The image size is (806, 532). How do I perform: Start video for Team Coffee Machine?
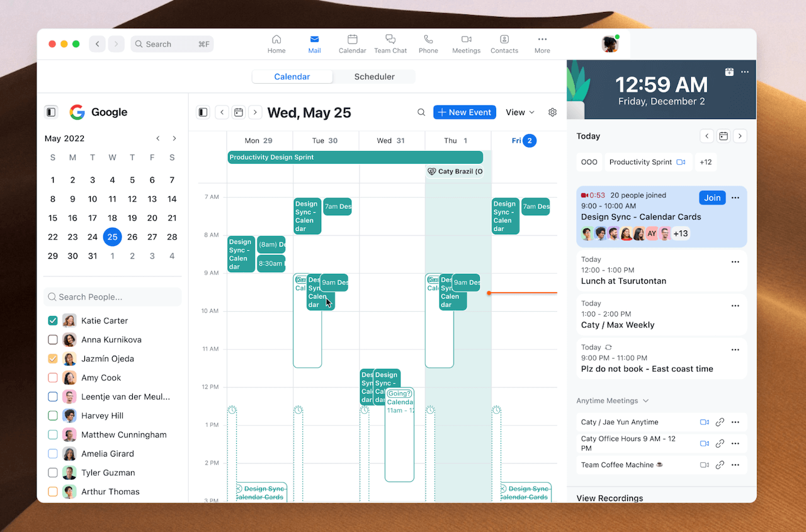click(705, 465)
